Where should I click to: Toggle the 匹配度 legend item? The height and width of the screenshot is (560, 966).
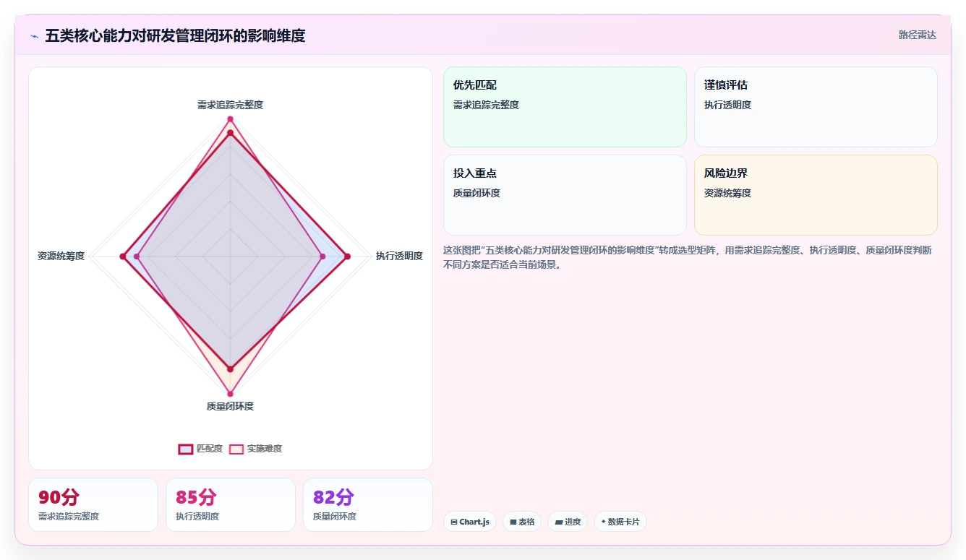[201, 449]
